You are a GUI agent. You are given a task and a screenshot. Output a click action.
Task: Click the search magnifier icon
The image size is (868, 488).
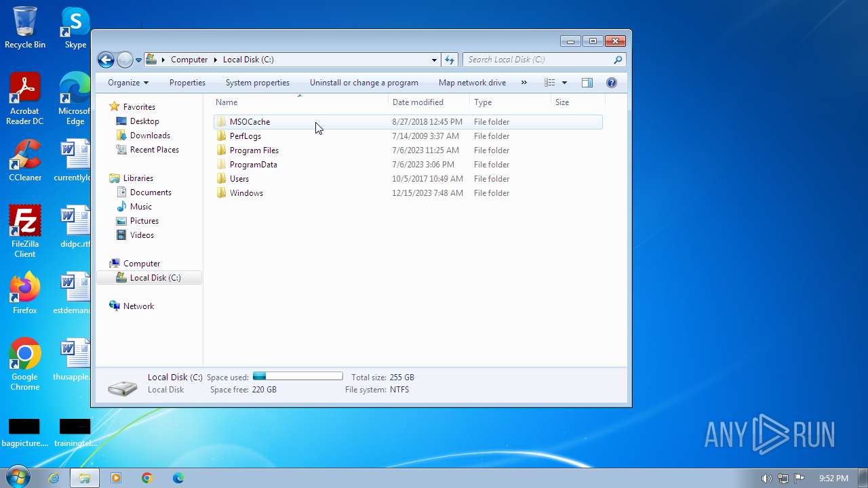pos(618,60)
